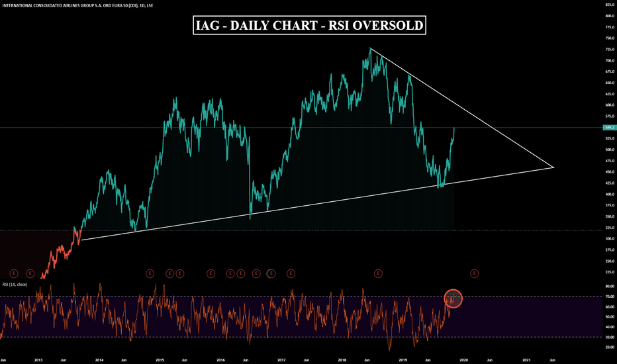The height and width of the screenshot is (364, 617).
Task: Click the 80.00 RSI axis label
Action: pyautogui.click(x=610, y=287)
